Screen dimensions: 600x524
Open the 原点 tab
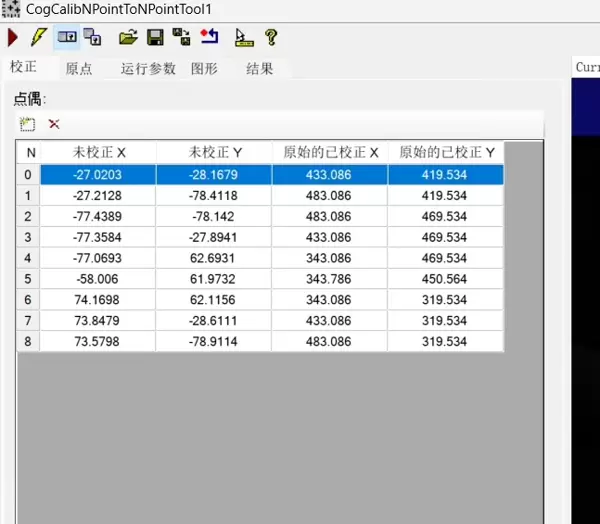pos(79,69)
